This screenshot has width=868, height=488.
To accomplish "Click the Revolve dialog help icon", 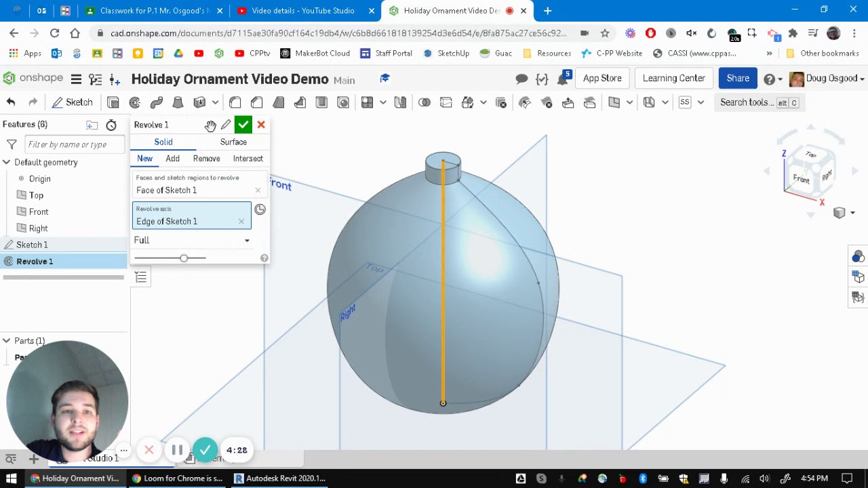I will 264,258.
